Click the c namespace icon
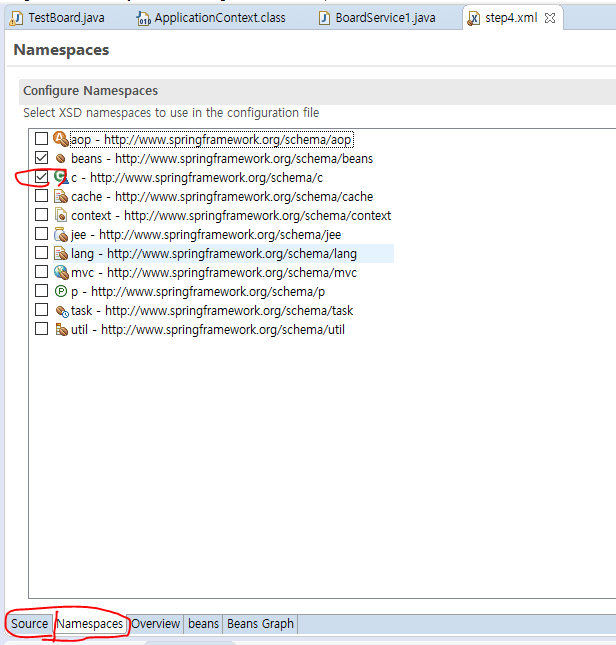The width and height of the screenshot is (616, 645). pos(61,177)
